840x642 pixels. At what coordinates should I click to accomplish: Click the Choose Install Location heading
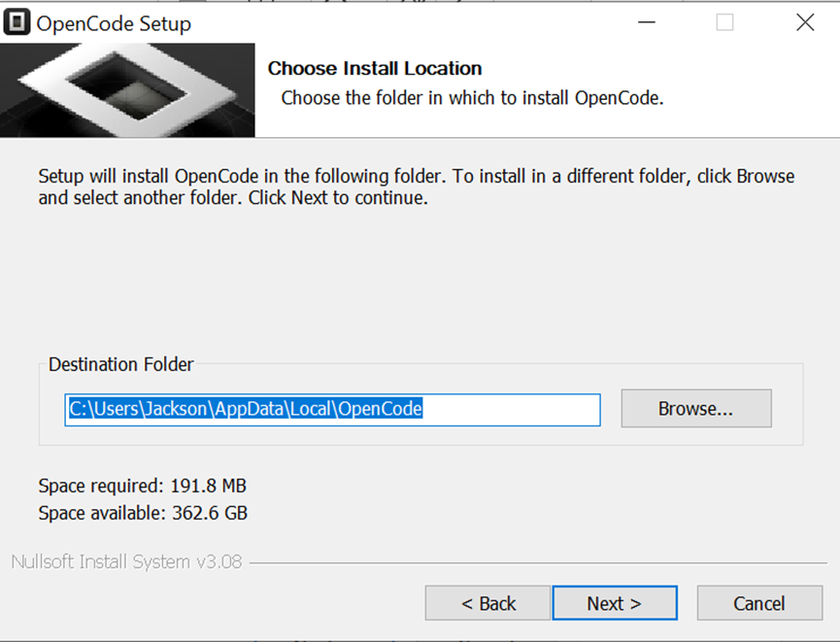click(374, 68)
